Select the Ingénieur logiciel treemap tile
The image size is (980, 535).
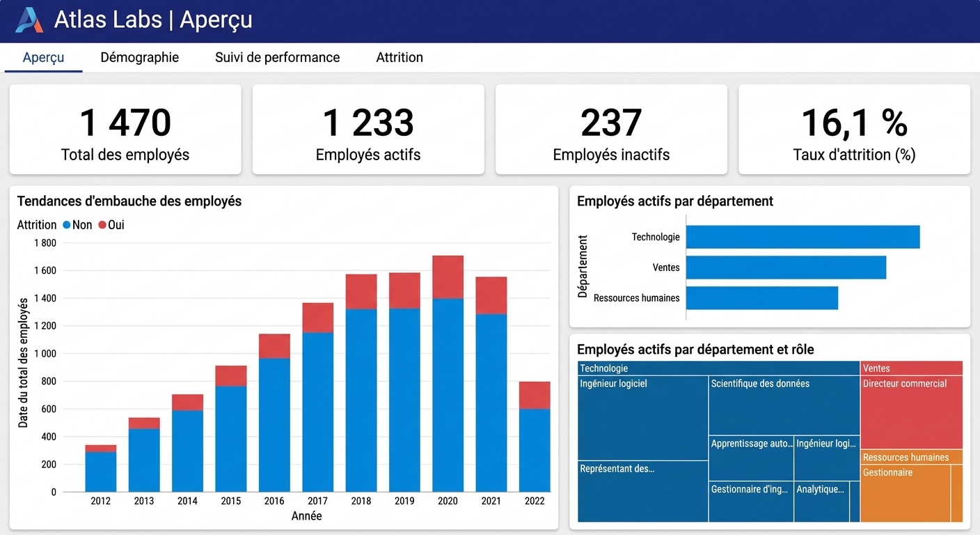(x=643, y=418)
